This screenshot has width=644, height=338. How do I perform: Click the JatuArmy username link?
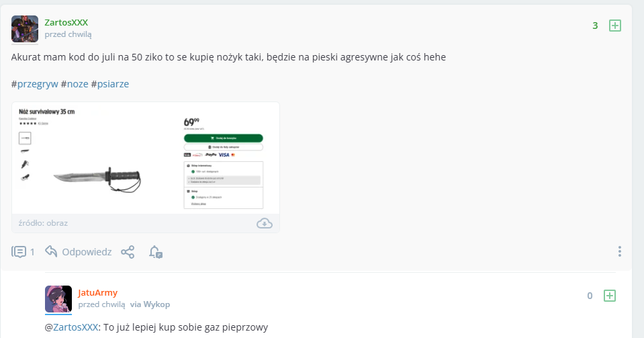pyautogui.click(x=98, y=292)
